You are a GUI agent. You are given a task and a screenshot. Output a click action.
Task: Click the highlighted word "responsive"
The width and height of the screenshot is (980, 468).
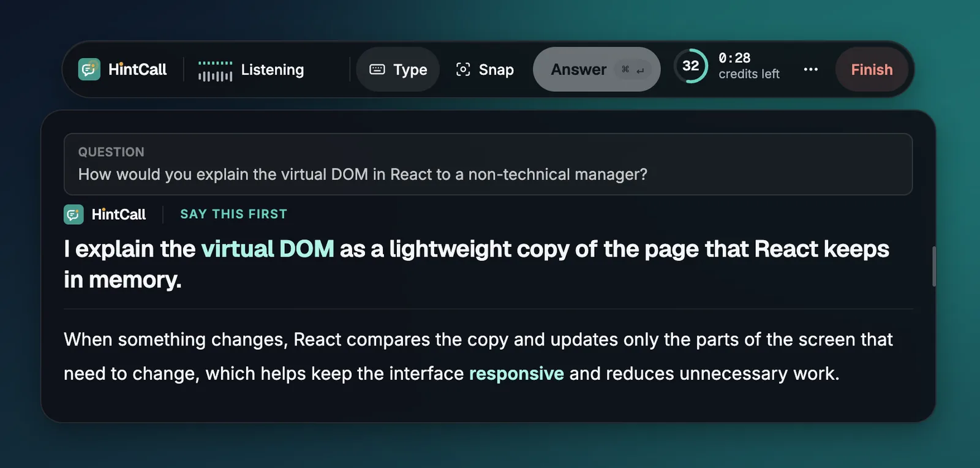point(516,374)
